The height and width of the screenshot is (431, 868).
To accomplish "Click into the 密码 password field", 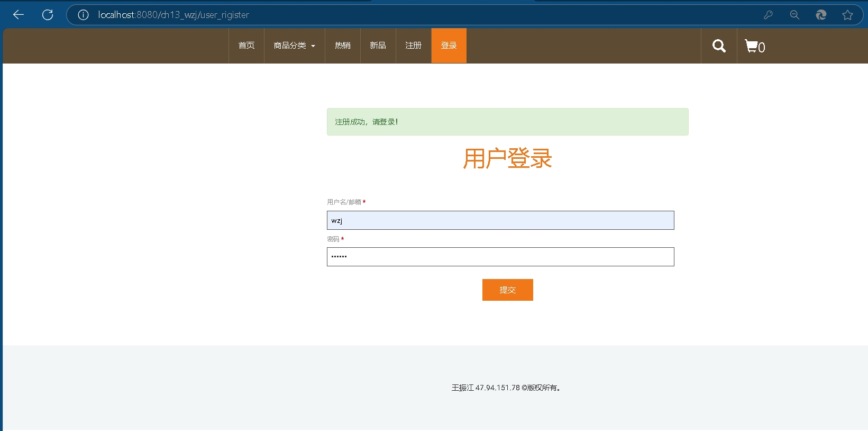I will click(x=500, y=257).
